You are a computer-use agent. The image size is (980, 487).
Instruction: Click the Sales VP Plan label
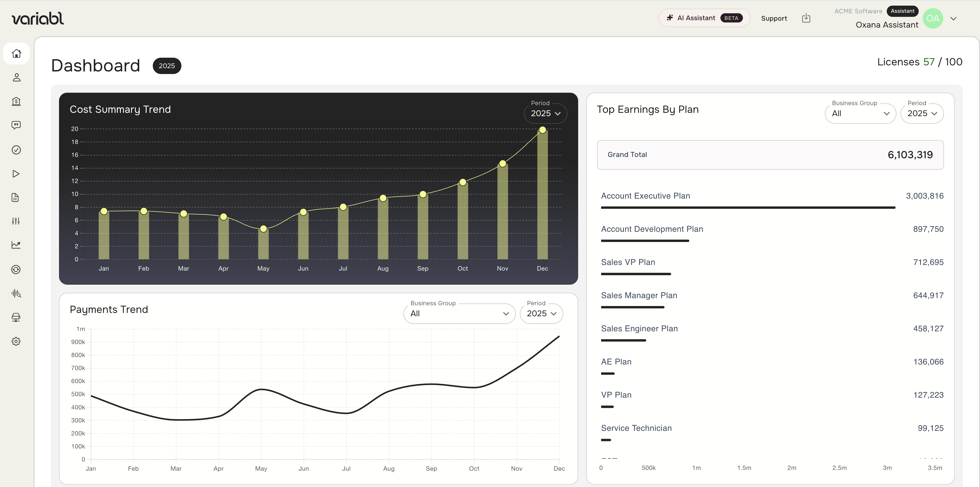(628, 262)
